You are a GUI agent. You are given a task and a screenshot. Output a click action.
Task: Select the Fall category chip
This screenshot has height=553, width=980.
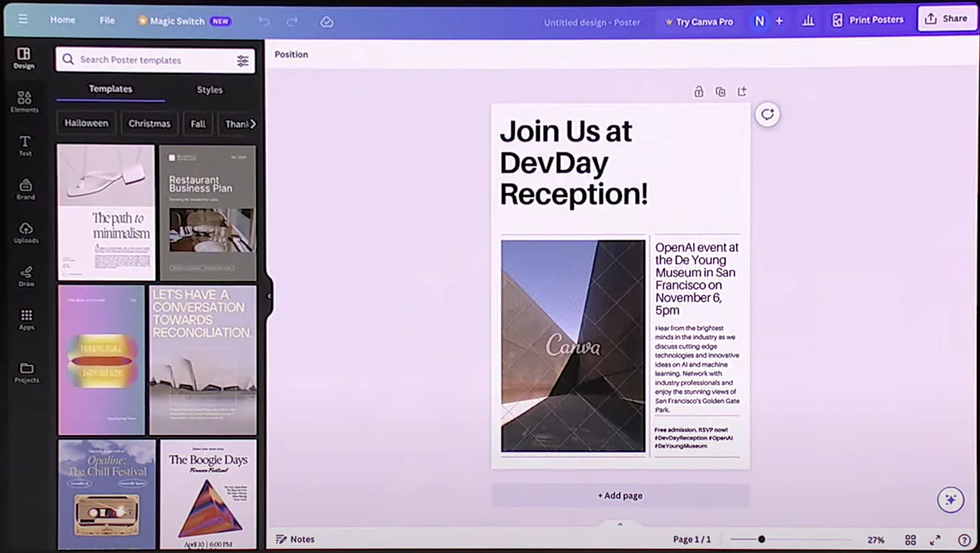(x=197, y=124)
